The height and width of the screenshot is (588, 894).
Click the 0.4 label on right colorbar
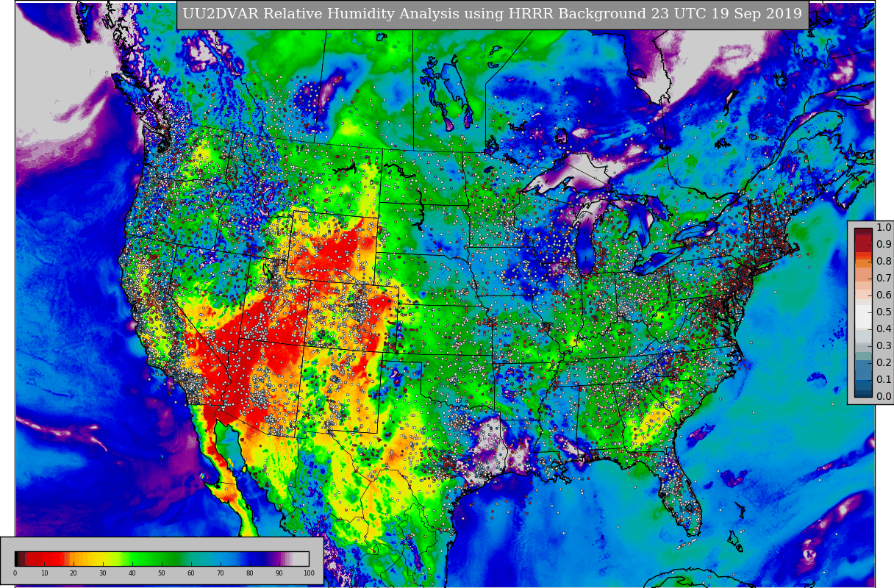click(884, 329)
